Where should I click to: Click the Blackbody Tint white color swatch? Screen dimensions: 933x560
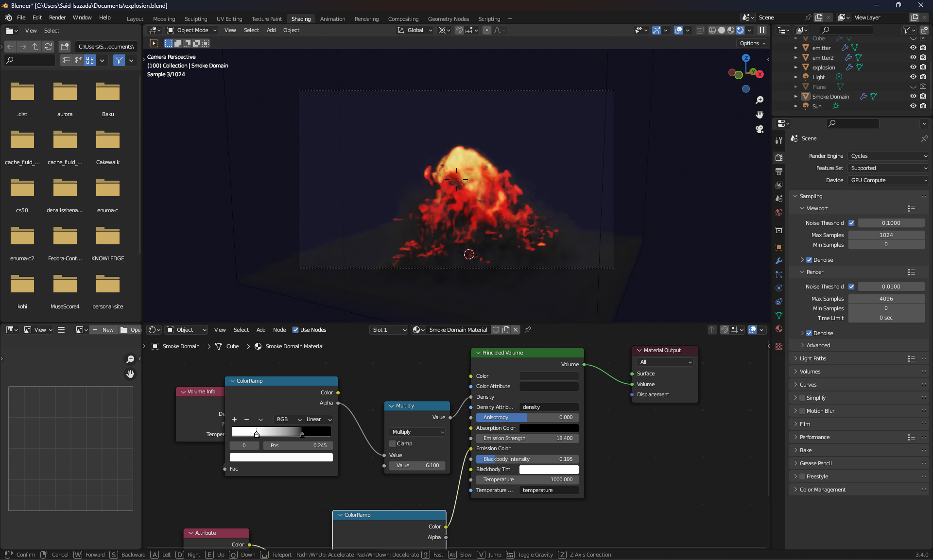coord(549,469)
